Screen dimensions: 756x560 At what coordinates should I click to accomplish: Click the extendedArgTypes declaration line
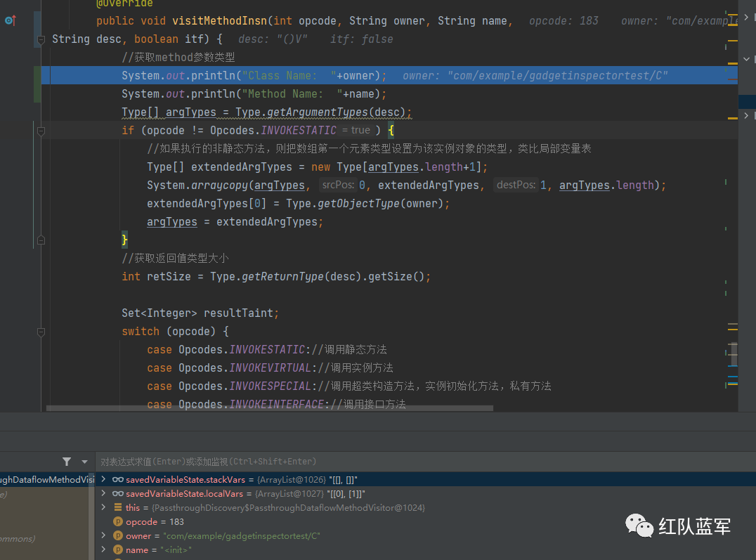(x=318, y=167)
